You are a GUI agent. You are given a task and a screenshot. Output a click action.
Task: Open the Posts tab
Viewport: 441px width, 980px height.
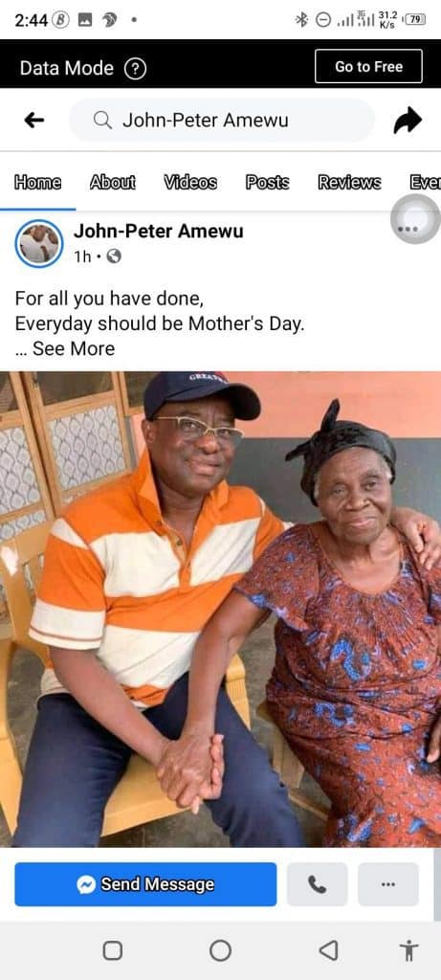(267, 183)
